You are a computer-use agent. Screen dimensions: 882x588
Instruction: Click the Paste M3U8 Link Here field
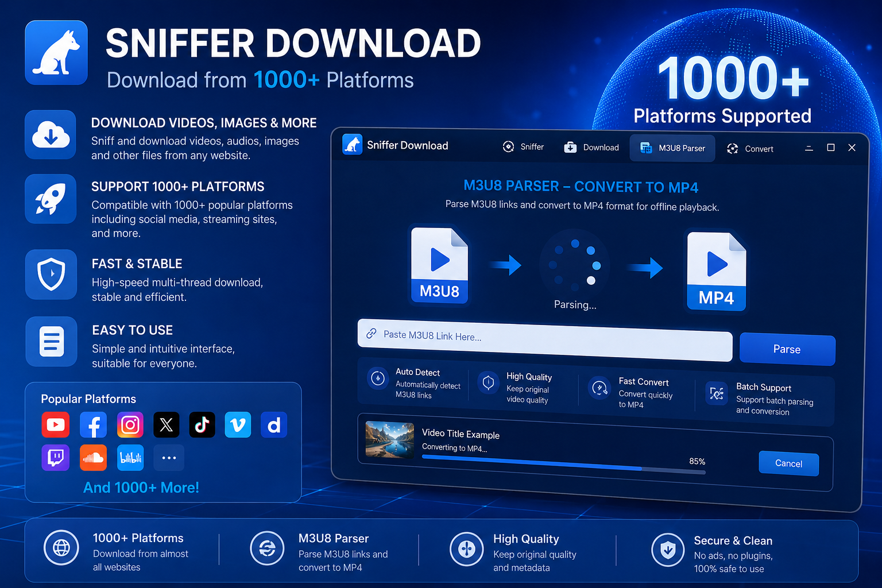545,340
